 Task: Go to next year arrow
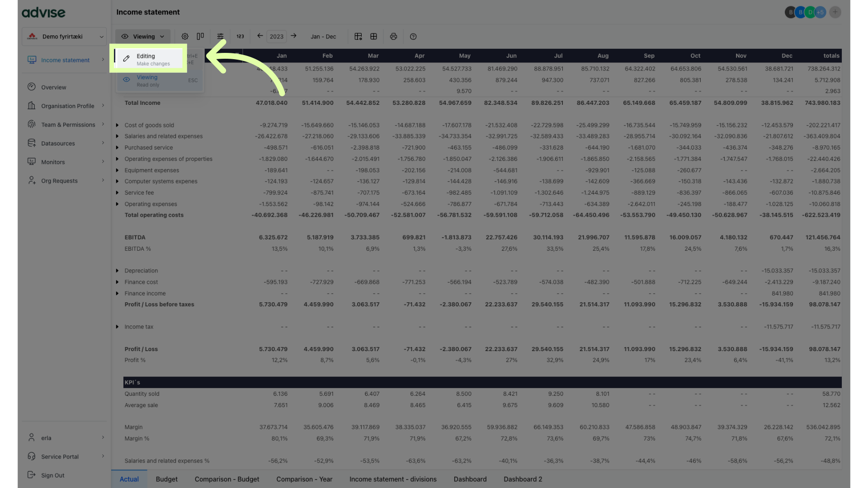pyautogui.click(x=293, y=36)
